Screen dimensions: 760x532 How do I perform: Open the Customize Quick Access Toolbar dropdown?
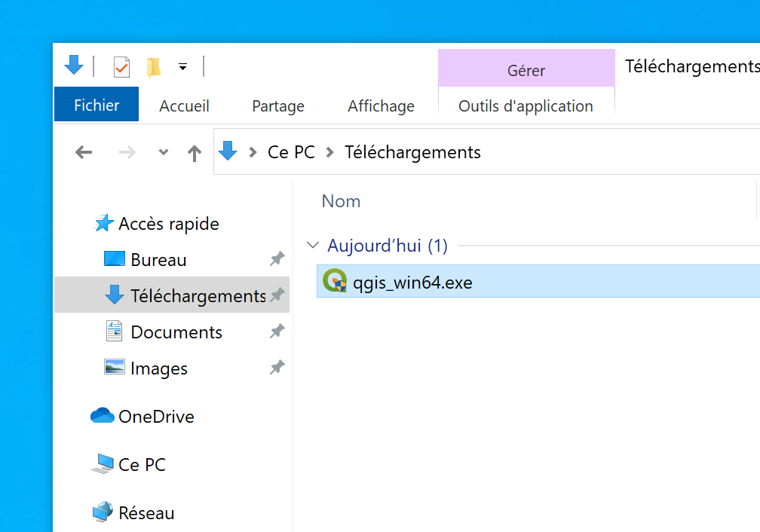tap(182, 67)
